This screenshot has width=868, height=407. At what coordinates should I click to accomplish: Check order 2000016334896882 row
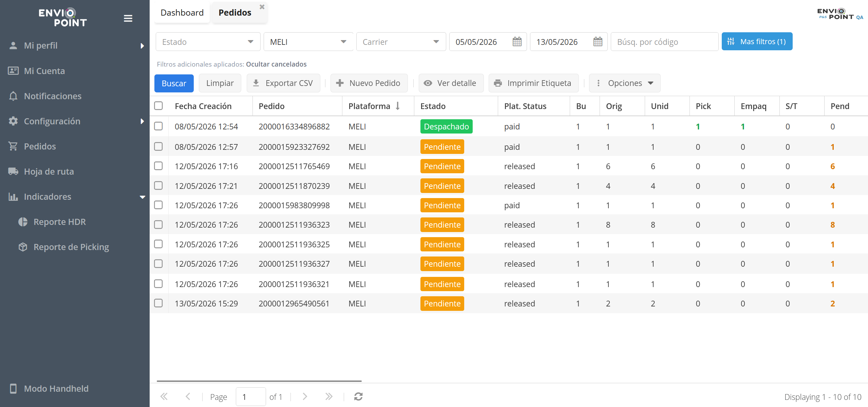[158, 126]
